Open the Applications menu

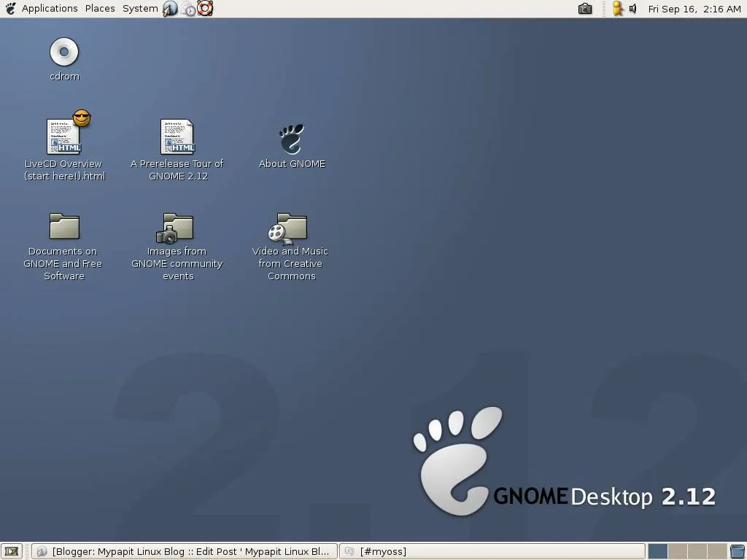tap(49, 8)
